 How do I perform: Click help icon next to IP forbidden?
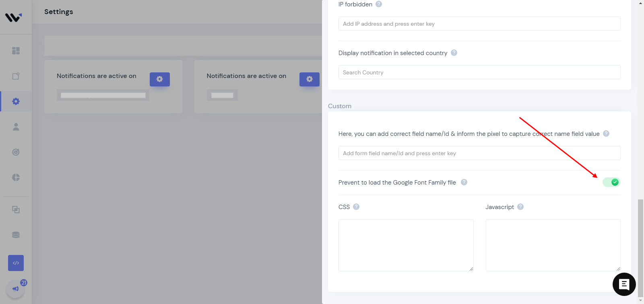(379, 4)
